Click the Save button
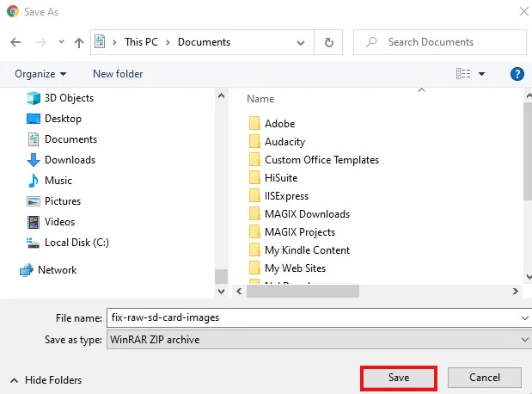Viewport: 532px width, 394px height. (x=399, y=378)
